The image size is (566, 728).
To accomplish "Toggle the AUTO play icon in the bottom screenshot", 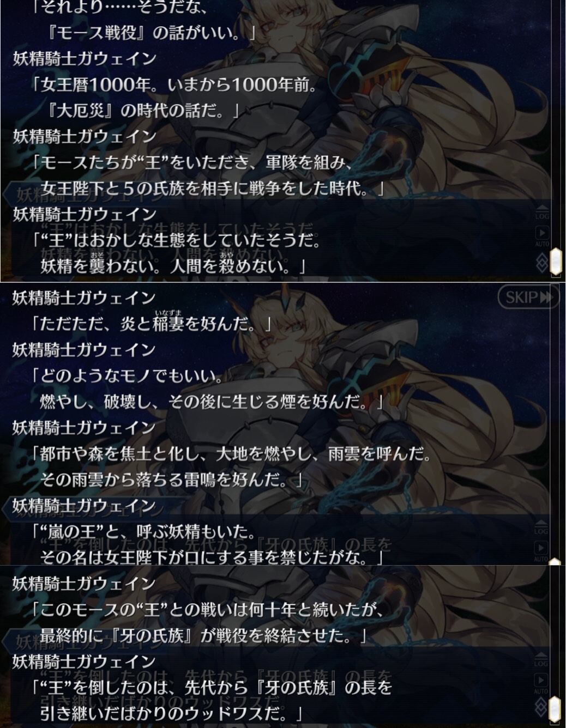I will (541, 683).
